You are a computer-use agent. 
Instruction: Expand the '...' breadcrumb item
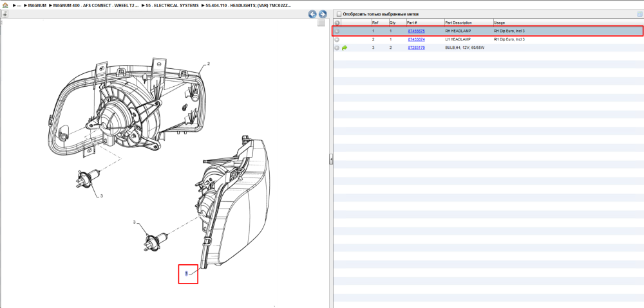click(x=19, y=6)
